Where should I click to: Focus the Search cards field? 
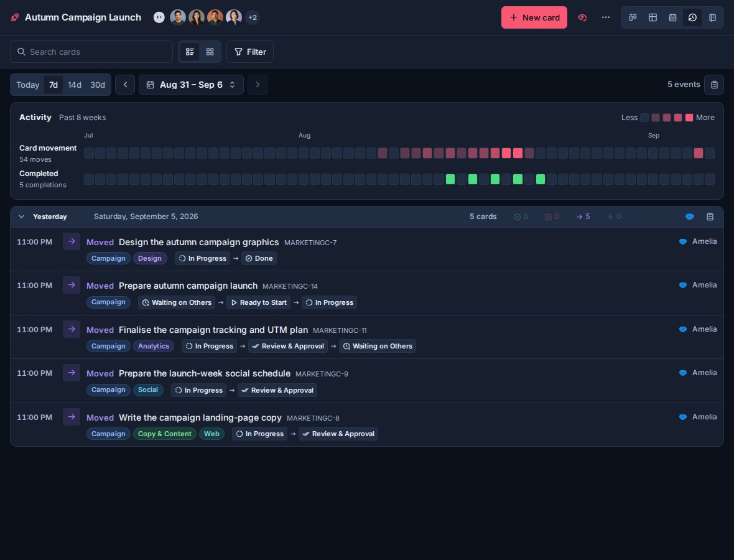click(x=91, y=52)
